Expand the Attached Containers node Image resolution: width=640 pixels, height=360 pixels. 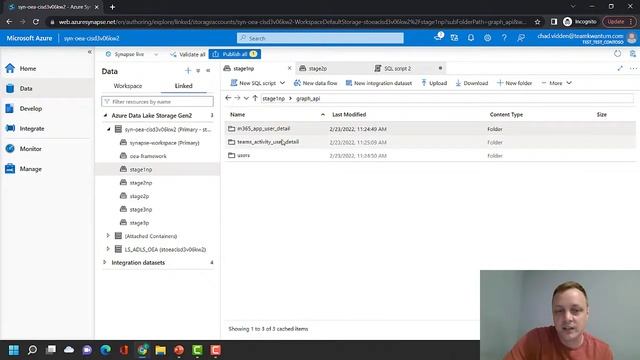(x=108, y=236)
